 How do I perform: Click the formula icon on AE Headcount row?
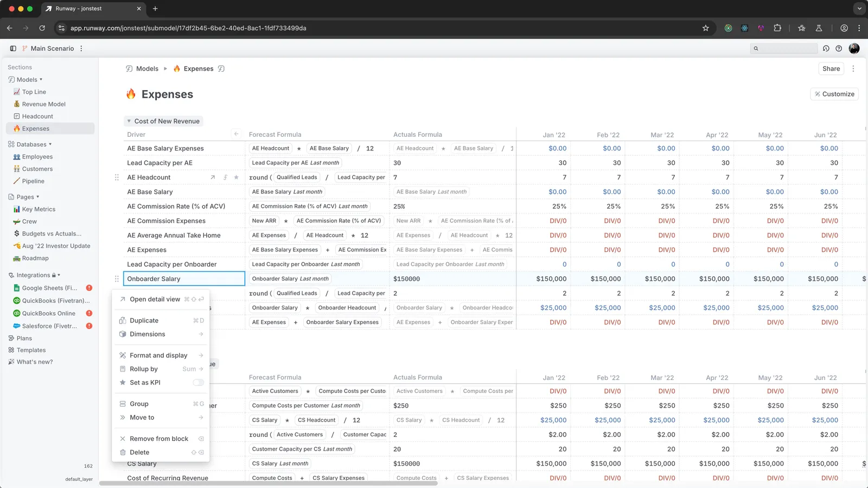(225, 178)
